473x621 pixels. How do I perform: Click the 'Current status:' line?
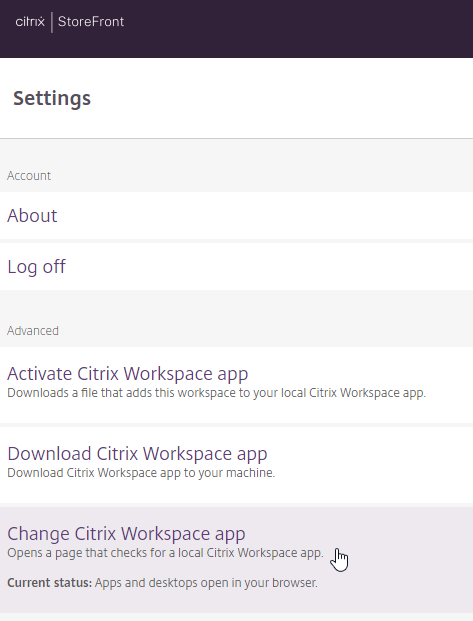(162, 583)
